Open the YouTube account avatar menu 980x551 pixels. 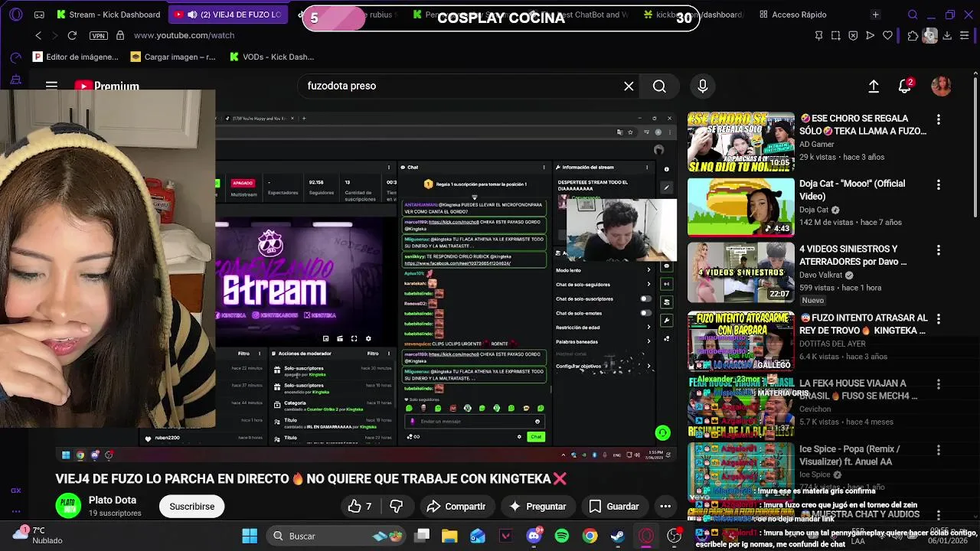click(941, 86)
